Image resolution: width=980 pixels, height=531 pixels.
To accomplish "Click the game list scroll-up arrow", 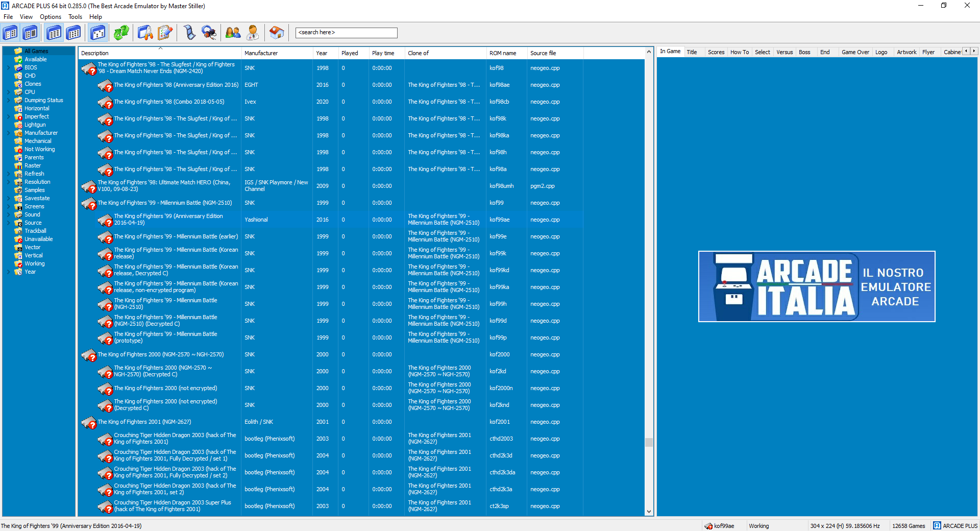I will pos(649,52).
